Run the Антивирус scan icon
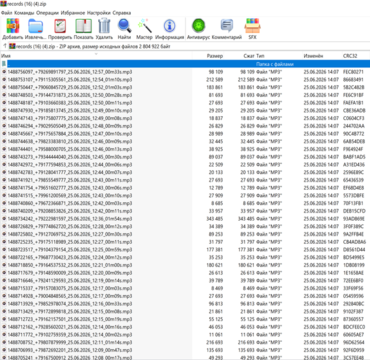 click(198, 26)
